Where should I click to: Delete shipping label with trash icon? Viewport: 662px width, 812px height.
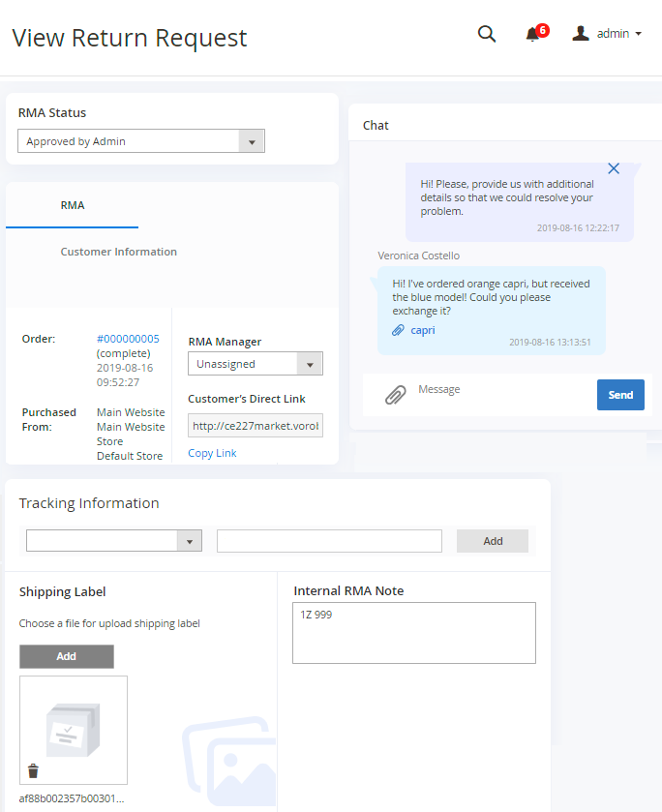[34, 770]
